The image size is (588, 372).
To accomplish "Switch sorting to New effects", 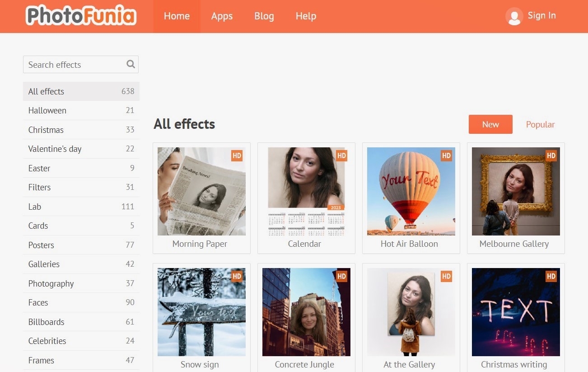I will (x=490, y=124).
